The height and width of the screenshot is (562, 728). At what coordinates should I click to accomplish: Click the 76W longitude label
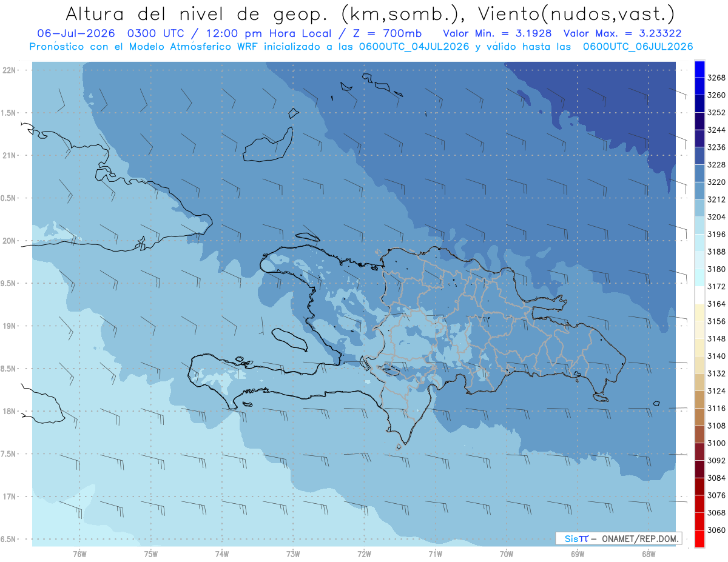coord(79,554)
